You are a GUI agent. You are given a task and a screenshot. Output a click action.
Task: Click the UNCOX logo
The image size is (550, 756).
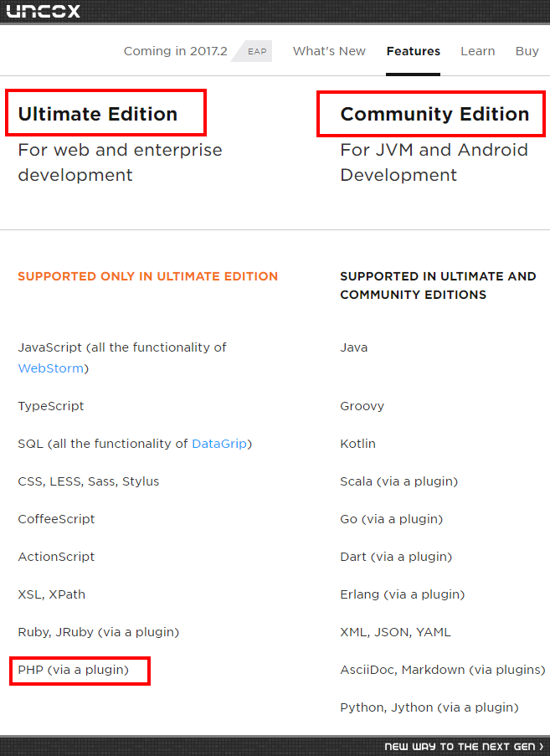pyautogui.click(x=43, y=11)
